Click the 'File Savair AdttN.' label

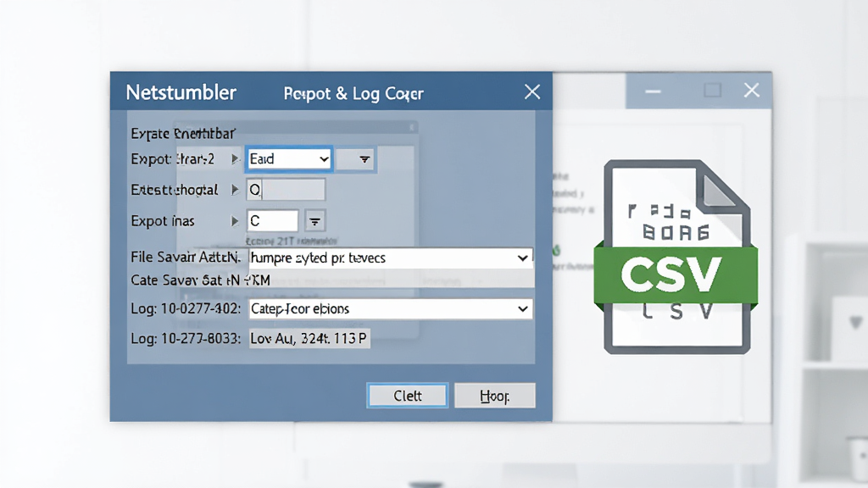[186, 258]
